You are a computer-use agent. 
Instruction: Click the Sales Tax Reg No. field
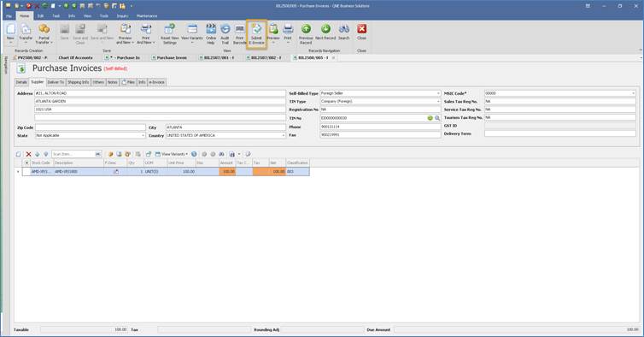point(560,101)
